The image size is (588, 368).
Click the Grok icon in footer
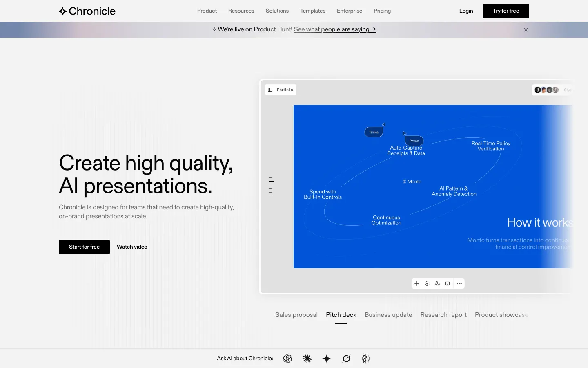coord(346,359)
